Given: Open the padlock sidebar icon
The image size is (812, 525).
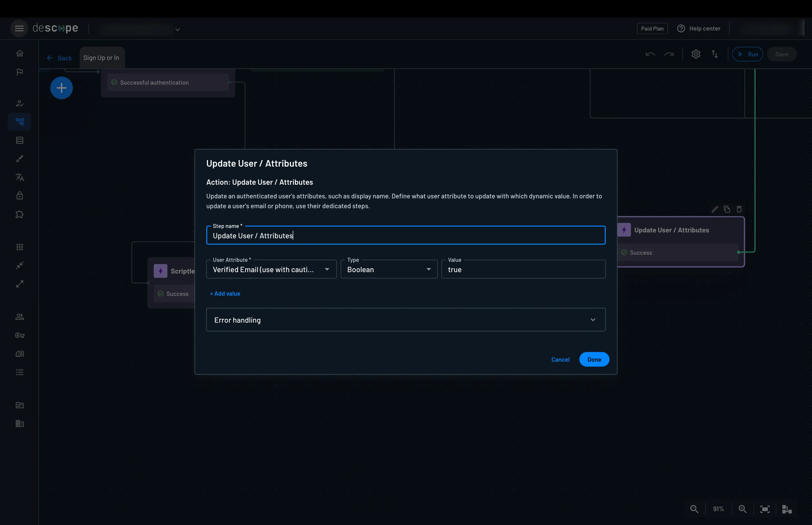Looking at the screenshot, I should (x=20, y=196).
